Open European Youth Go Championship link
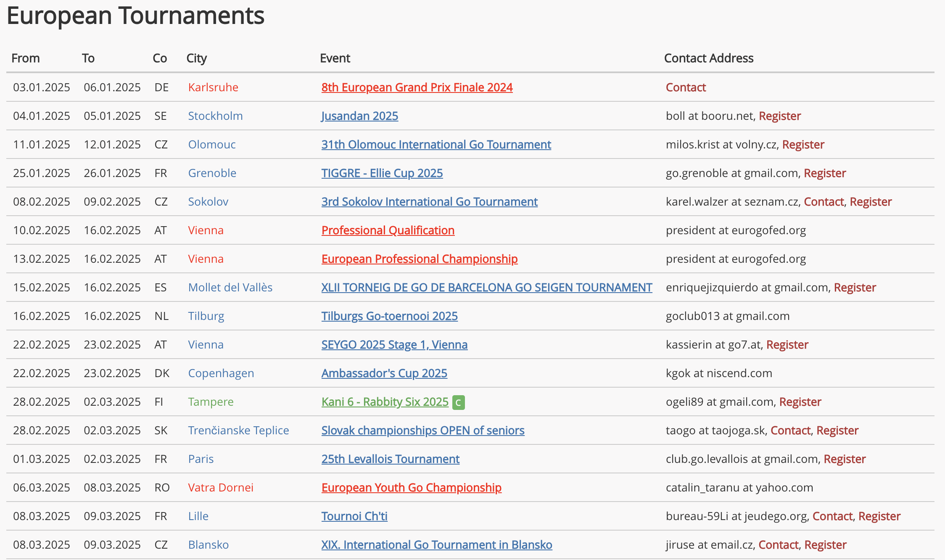Image resolution: width=945 pixels, height=560 pixels. [x=411, y=488]
